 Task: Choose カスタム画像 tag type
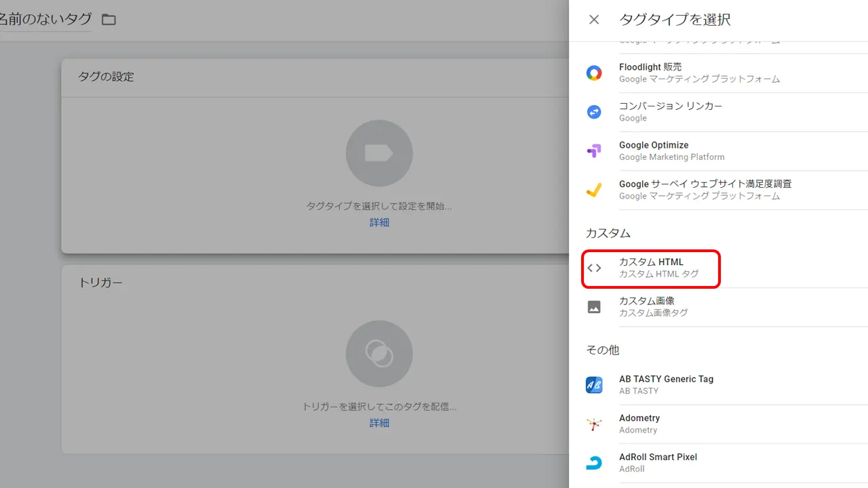pos(718,306)
